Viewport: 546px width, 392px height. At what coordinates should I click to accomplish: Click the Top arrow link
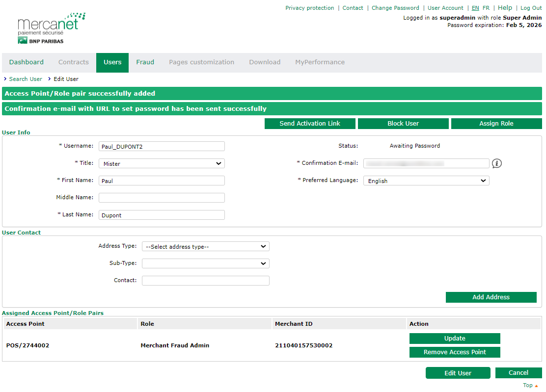click(530, 385)
